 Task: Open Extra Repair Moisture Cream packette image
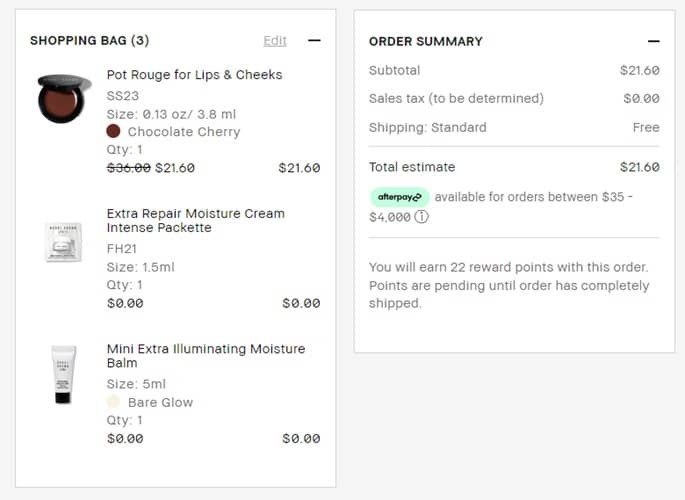coord(63,242)
